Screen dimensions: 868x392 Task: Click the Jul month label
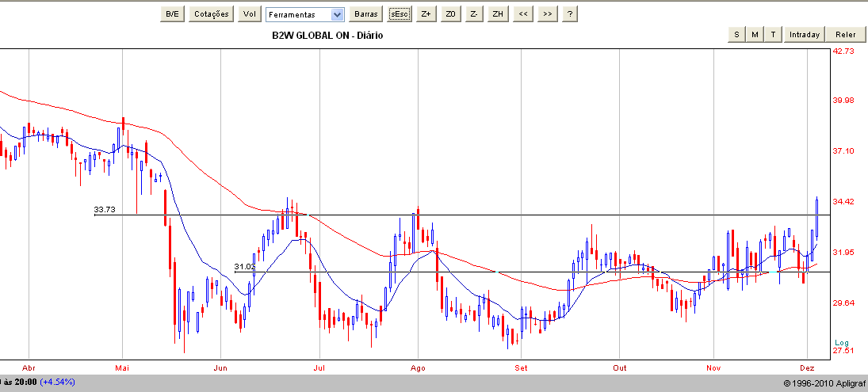coord(319,367)
